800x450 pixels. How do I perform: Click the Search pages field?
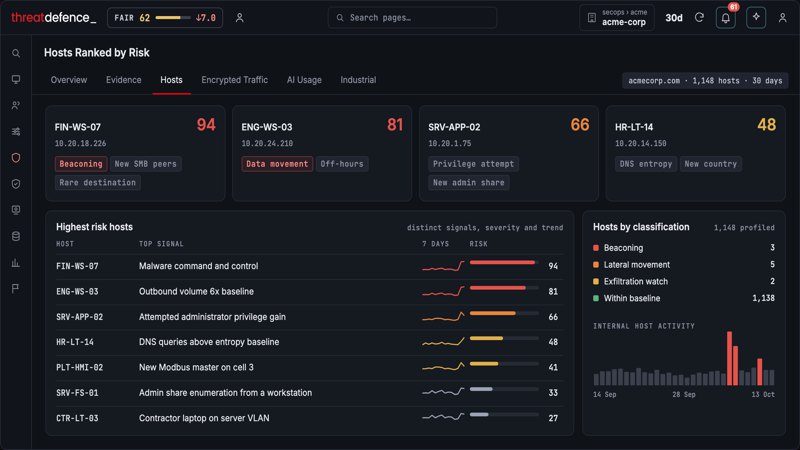(412, 18)
